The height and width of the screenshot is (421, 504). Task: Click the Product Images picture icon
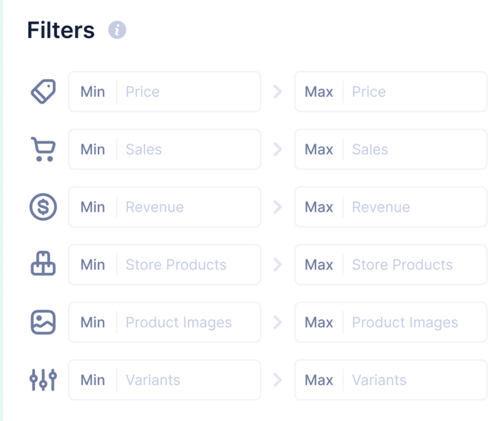(43, 322)
